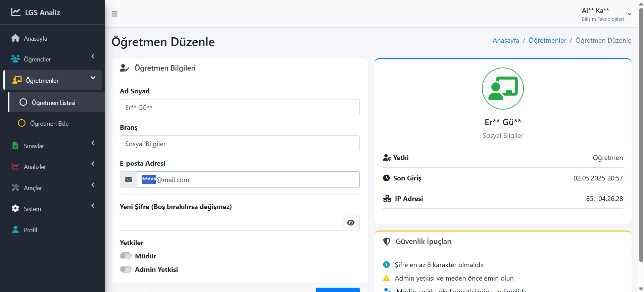Screen dimensions: 644x292
Task: Click the LGS Analiz chart logo icon
Action: click(x=15, y=12)
